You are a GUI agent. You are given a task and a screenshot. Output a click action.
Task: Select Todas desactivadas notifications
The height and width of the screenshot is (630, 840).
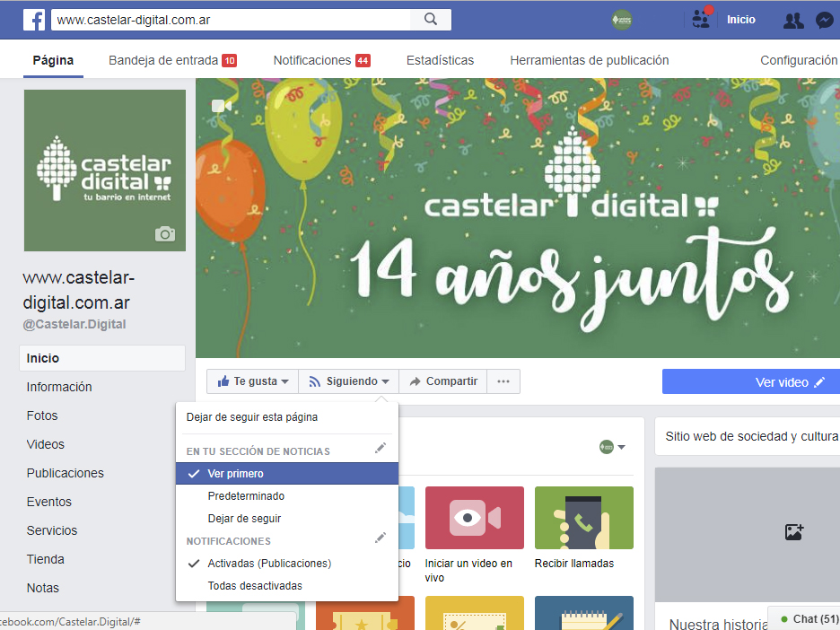tap(287, 586)
